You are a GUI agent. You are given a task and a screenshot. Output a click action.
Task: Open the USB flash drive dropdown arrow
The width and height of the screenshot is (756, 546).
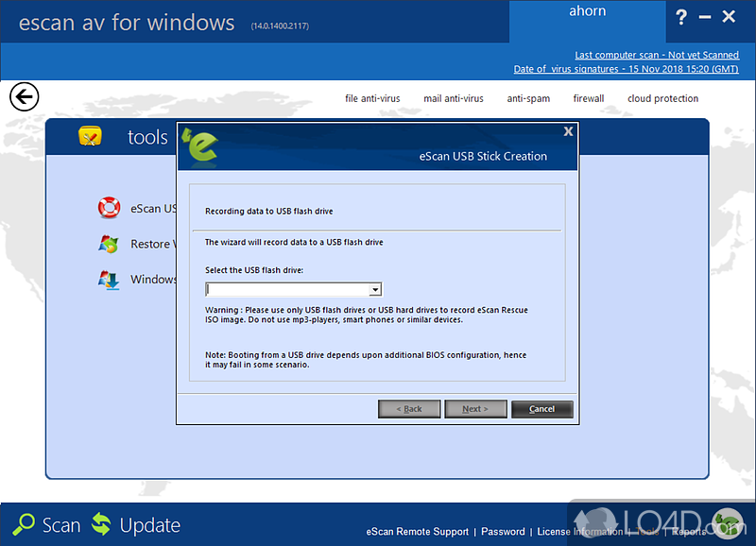pyautogui.click(x=375, y=290)
